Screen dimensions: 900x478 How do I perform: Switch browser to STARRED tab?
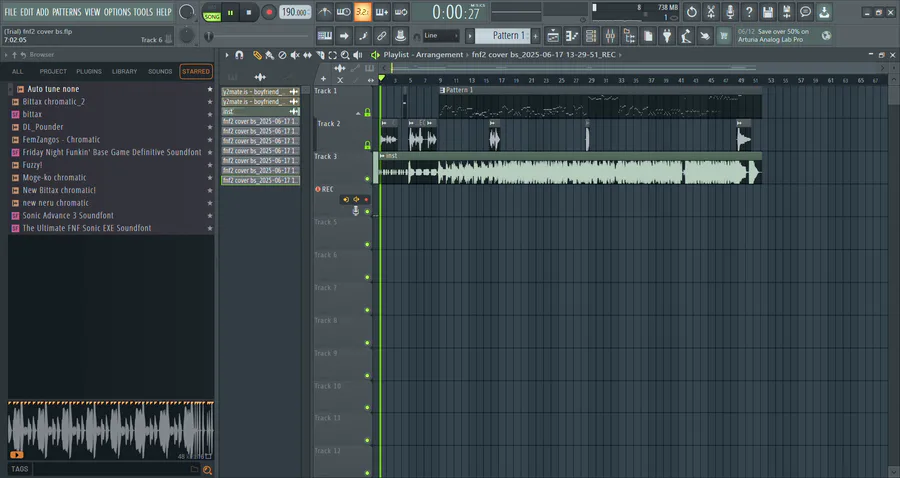click(x=196, y=72)
